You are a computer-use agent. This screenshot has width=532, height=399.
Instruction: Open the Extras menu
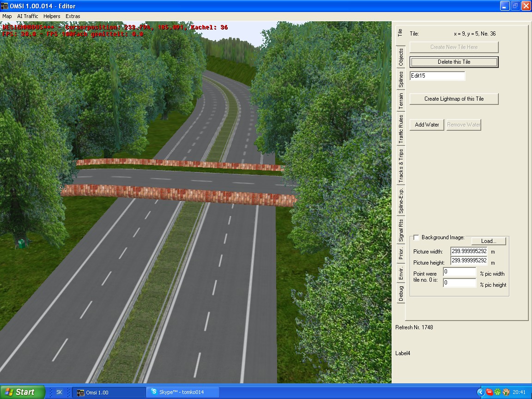point(73,16)
